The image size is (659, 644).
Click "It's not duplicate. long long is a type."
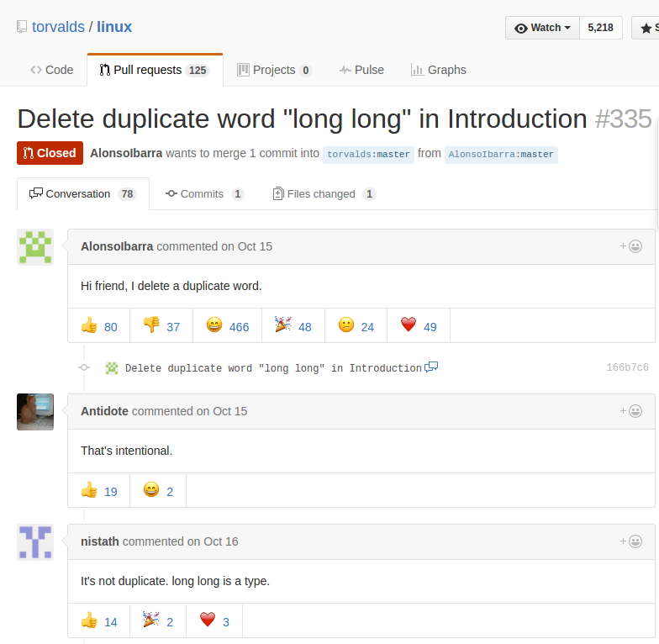point(175,581)
